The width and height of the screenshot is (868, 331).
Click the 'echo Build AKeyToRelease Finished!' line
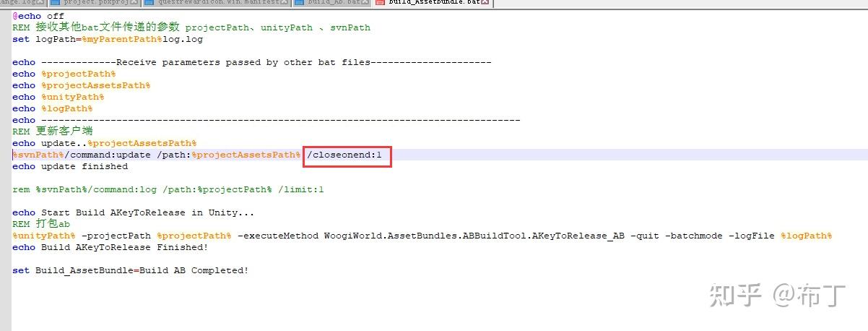coord(110,247)
